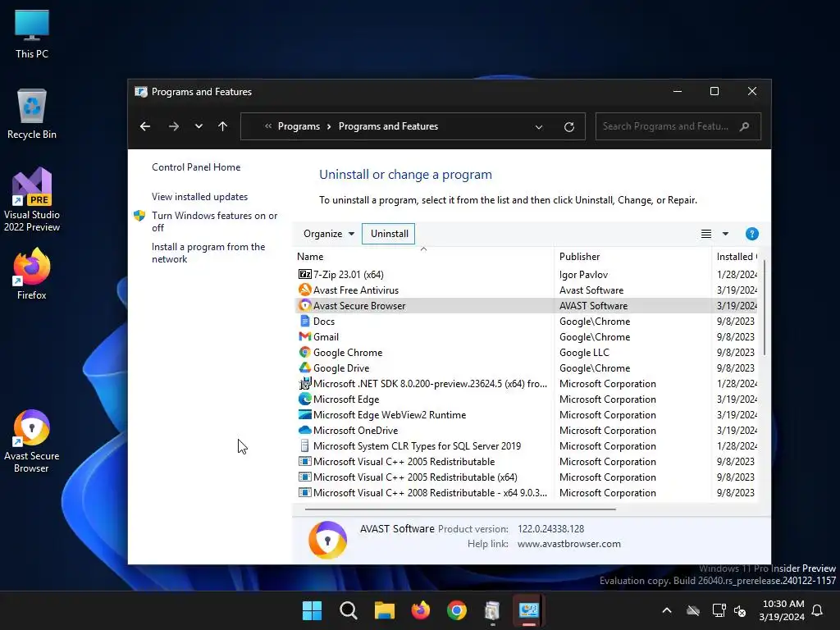
Task: Select Avast Secure Browser desktop shortcut
Action: point(32,441)
